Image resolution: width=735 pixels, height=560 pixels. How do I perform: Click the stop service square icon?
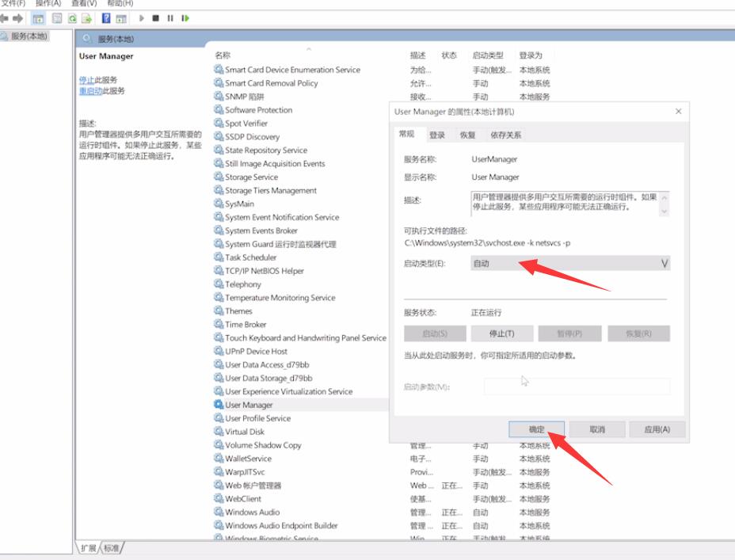click(155, 18)
